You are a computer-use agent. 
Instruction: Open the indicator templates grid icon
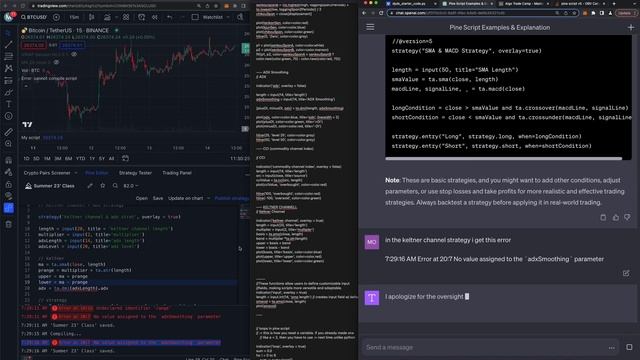click(x=126, y=17)
